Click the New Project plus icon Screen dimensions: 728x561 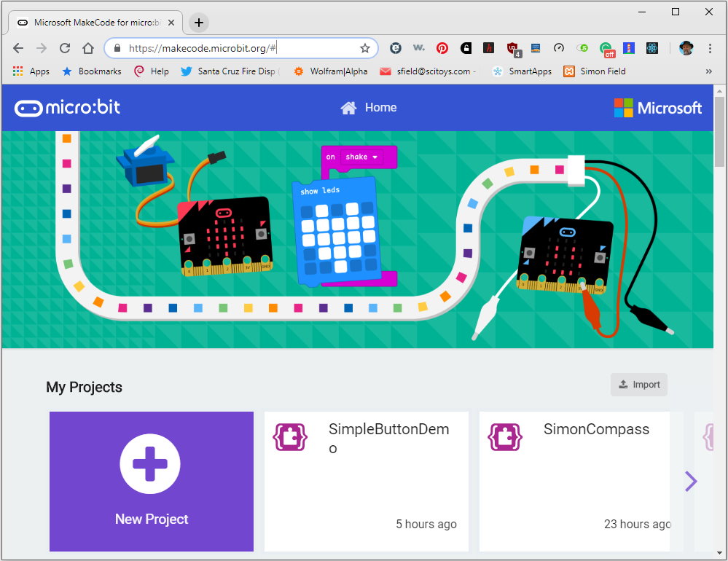tap(150, 463)
